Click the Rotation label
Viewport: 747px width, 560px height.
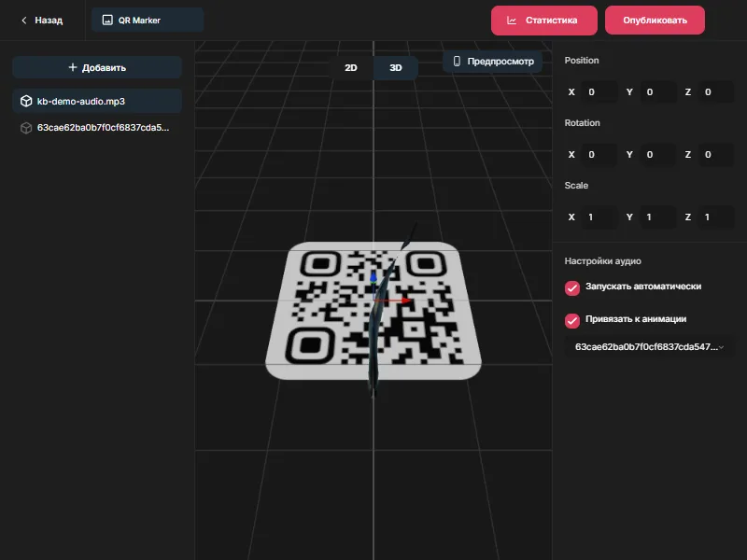[582, 123]
